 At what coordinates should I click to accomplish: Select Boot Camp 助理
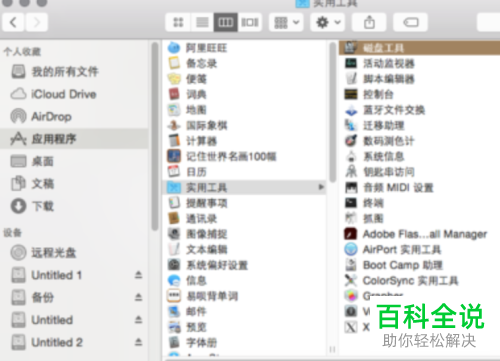pyautogui.click(x=419, y=265)
